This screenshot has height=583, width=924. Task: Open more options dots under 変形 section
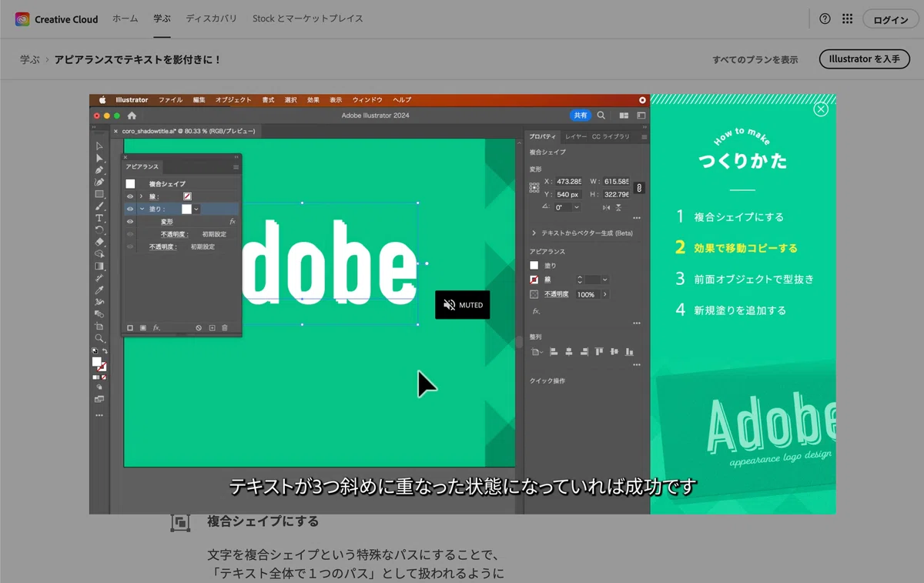(x=636, y=218)
